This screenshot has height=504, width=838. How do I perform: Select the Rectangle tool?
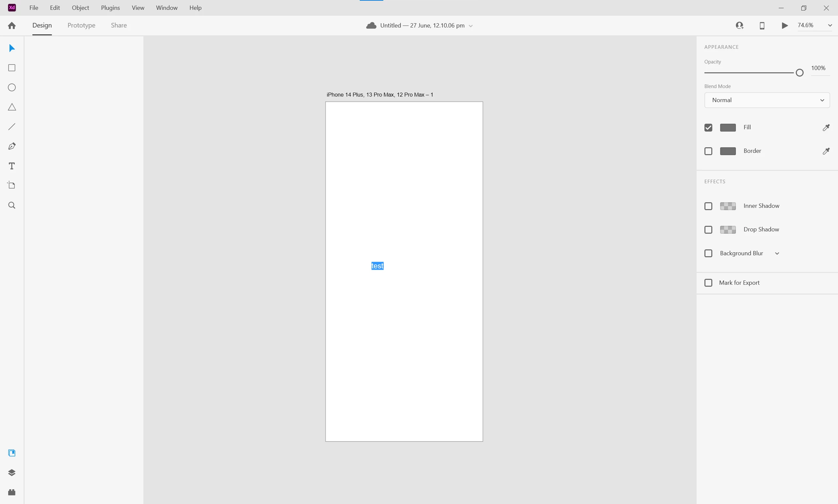(x=12, y=68)
